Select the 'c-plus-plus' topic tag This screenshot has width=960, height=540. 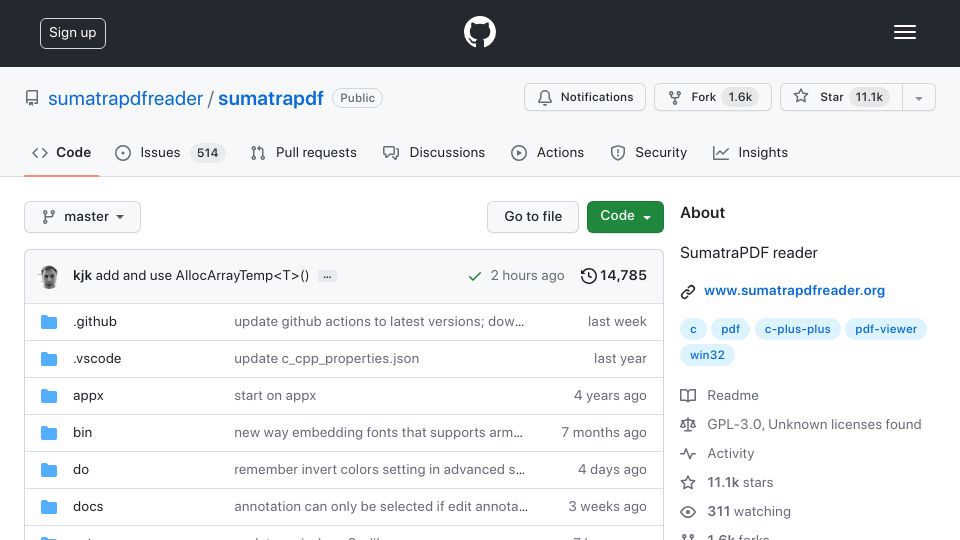tap(798, 329)
